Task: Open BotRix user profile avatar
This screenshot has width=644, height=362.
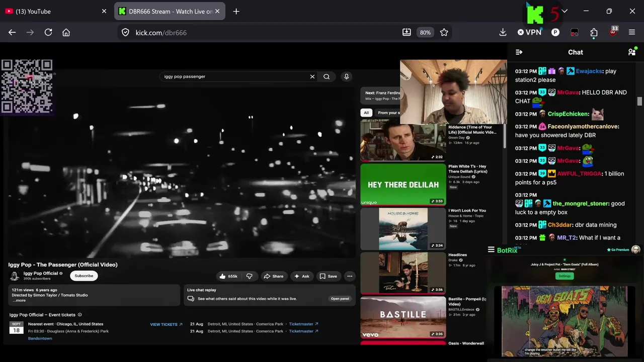Action: click(636, 250)
